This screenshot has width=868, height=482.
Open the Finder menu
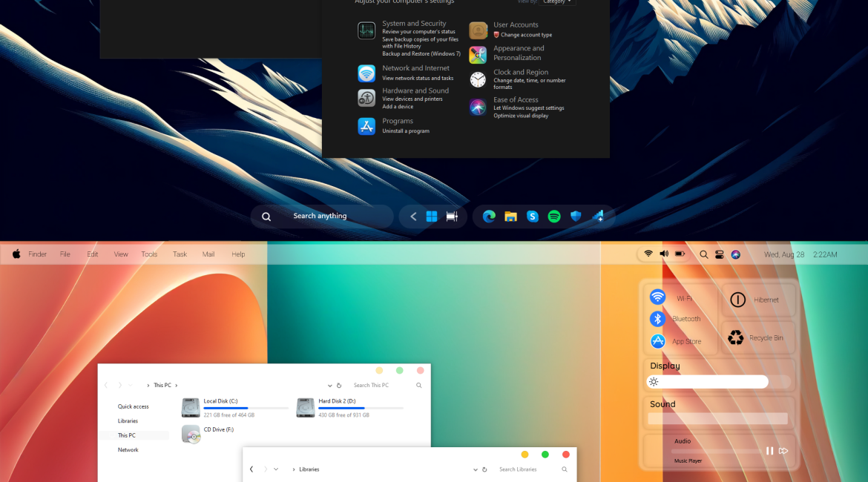point(37,254)
